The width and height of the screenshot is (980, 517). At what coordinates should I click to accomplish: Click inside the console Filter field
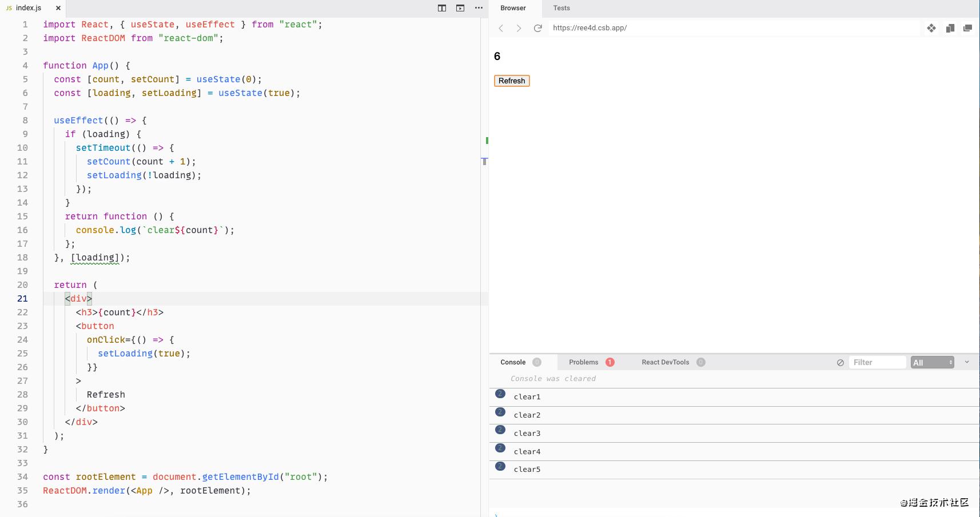(x=878, y=362)
